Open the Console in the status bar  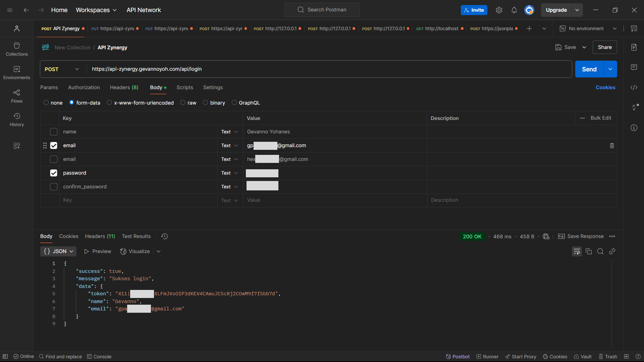coord(99,357)
